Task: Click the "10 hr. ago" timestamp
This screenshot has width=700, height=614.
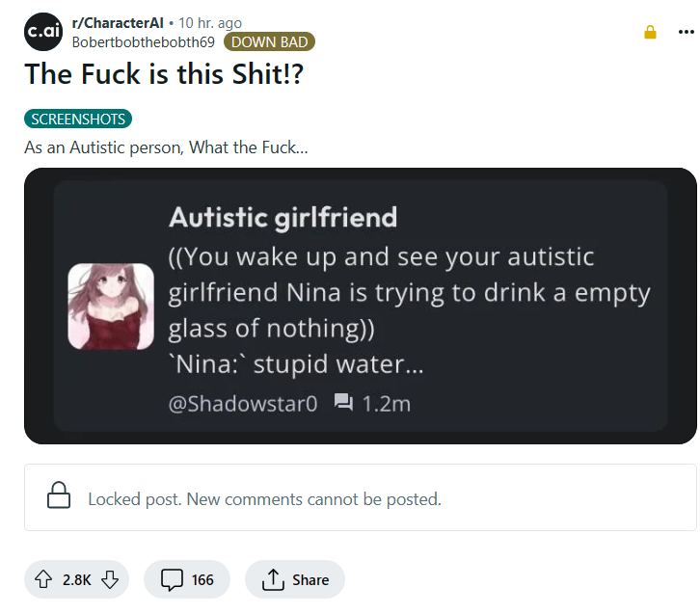Action: 210,23
